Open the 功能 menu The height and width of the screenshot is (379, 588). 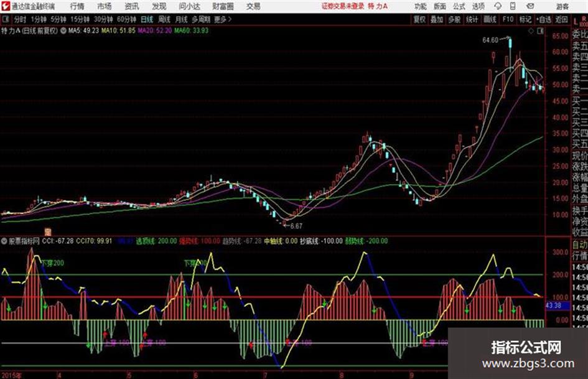pyautogui.click(x=421, y=6)
